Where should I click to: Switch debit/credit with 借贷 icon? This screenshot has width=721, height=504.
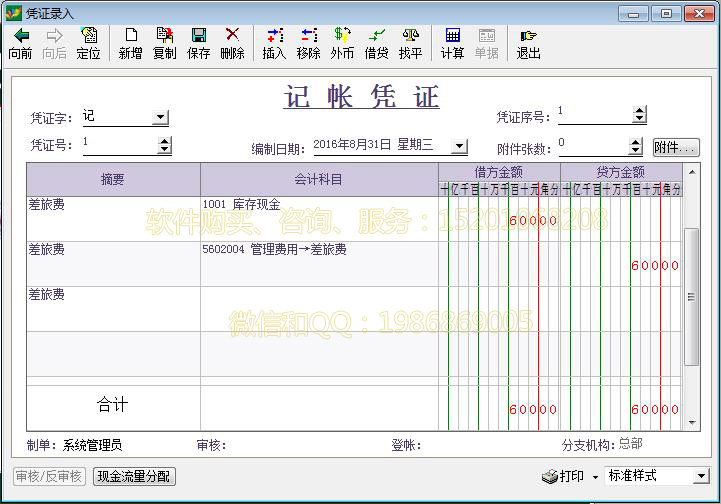pos(376,36)
